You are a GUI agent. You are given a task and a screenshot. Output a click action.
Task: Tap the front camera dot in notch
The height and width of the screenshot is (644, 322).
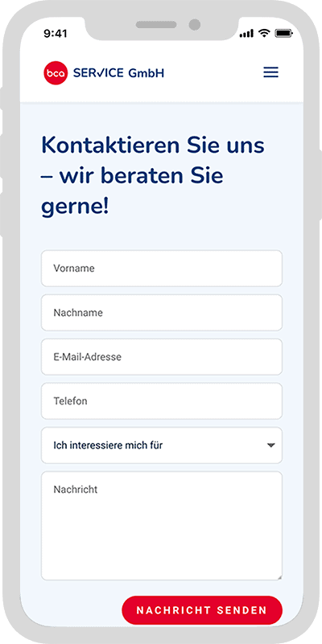(x=195, y=25)
